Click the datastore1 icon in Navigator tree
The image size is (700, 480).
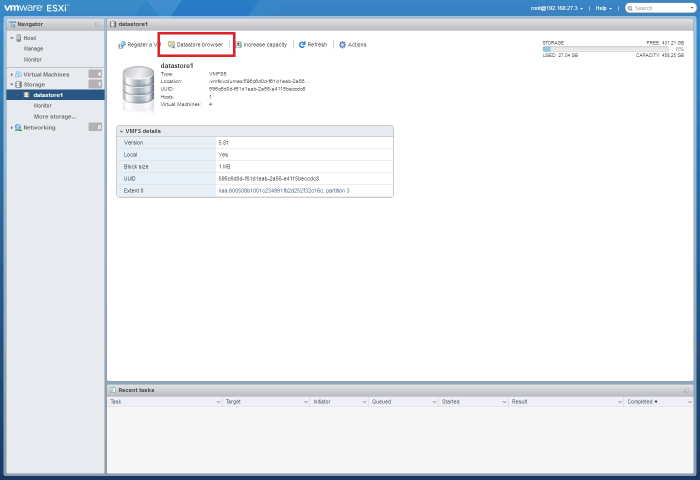click(x=27, y=95)
